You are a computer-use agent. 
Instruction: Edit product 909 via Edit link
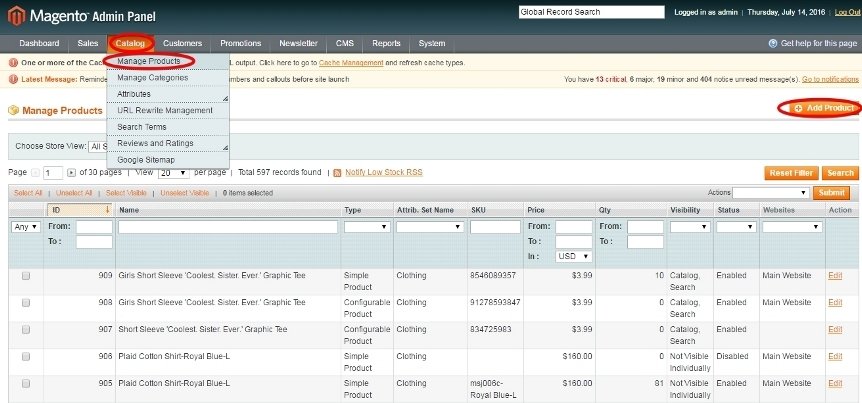coord(835,275)
